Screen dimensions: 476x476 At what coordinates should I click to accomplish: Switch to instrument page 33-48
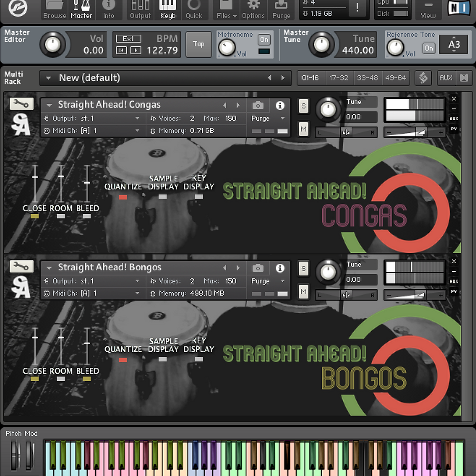367,78
